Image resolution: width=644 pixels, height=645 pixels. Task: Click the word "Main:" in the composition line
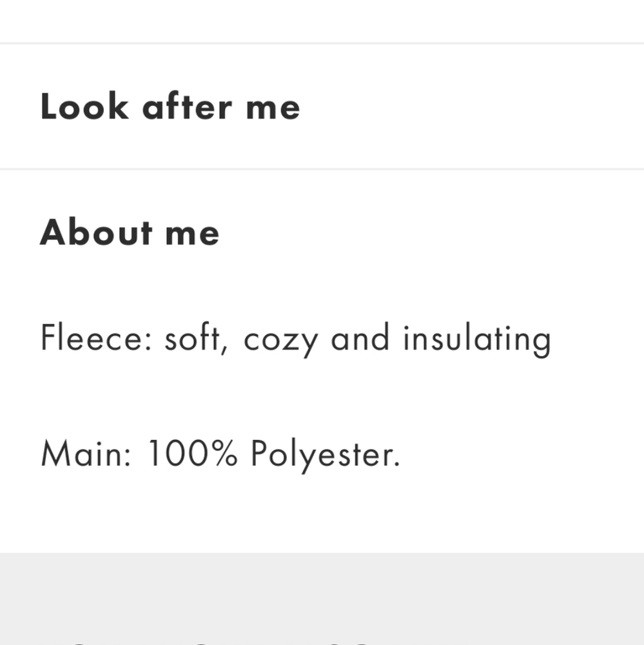86,453
